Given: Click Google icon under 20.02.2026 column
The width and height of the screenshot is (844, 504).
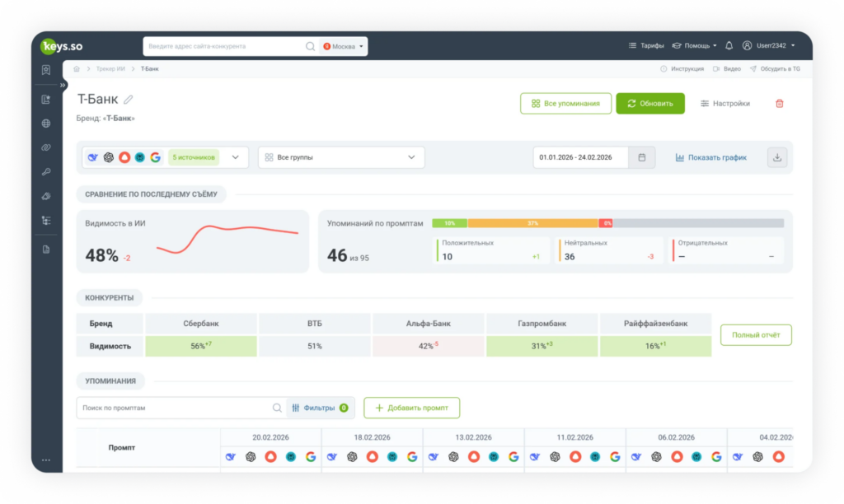Looking at the screenshot, I should pyautogui.click(x=311, y=457).
